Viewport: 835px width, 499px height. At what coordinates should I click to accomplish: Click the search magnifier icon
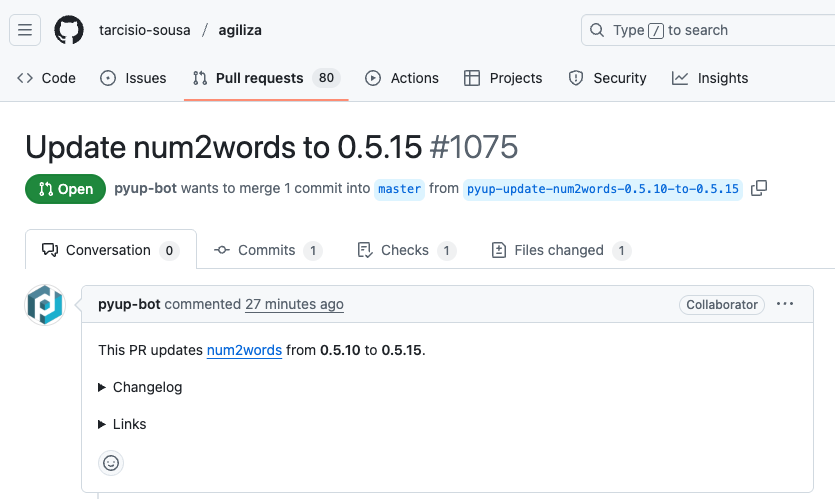coord(597,30)
